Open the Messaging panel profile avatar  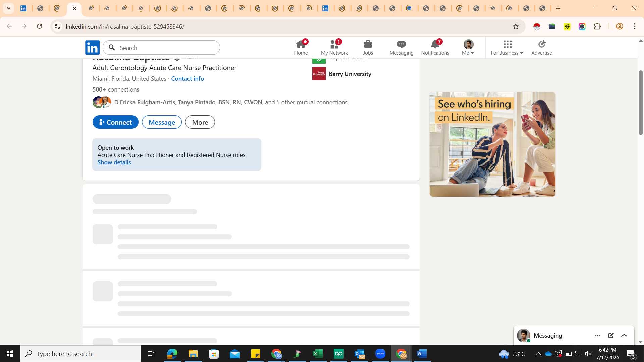523,336
